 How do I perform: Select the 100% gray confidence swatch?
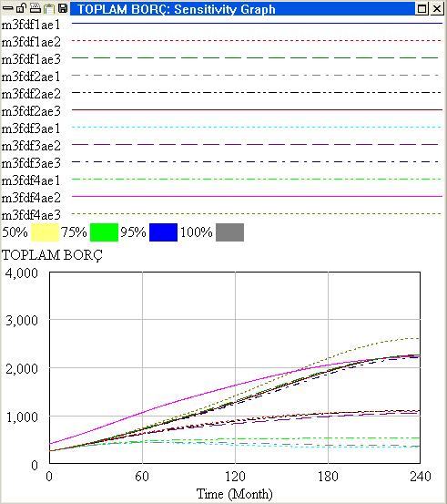[x=230, y=232]
